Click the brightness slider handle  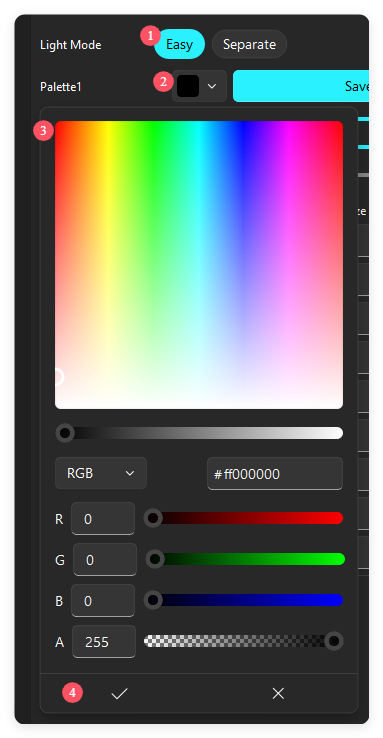(x=65, y=433)
